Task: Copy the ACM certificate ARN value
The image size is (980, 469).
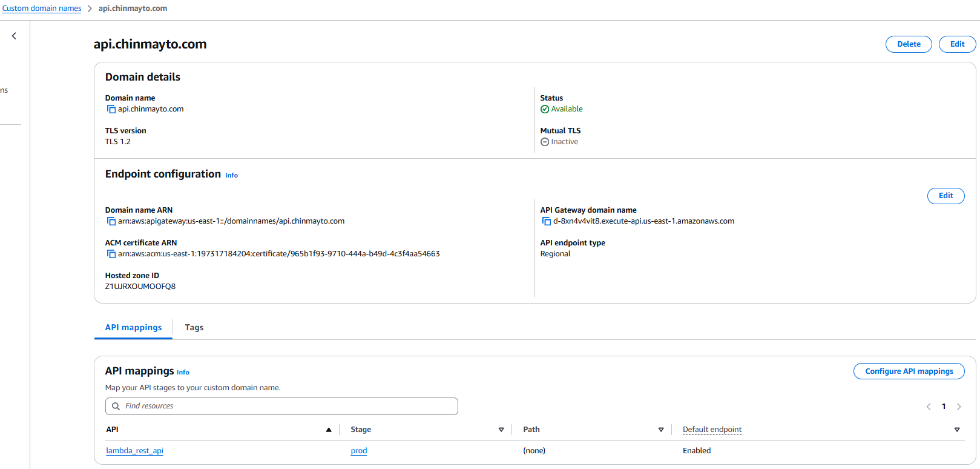Action: (x=111, y=254)
